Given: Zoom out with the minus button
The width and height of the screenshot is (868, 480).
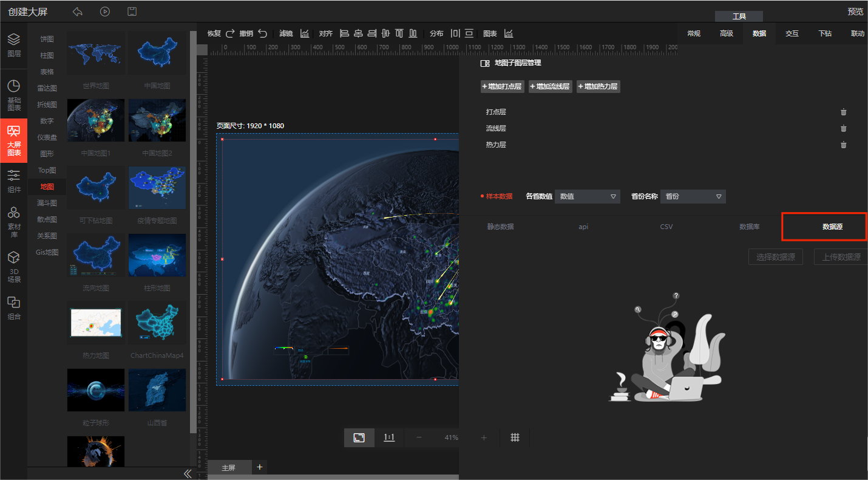Looking at the screenshot, I should [x=419, y=437].
